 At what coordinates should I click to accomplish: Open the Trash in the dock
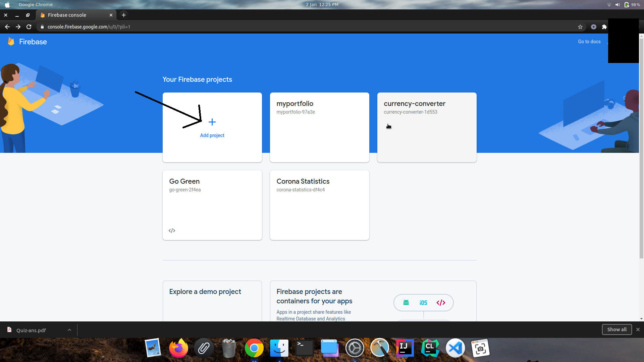(x=229, y=348)
